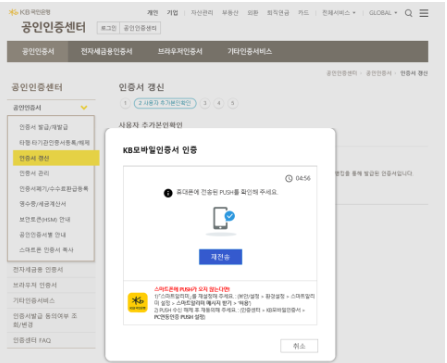The height and width of the screenshot is (363, 447).
Task: Click the 휴대폰에 전송된 PUSH 확인 message
Action: point(227,192)
